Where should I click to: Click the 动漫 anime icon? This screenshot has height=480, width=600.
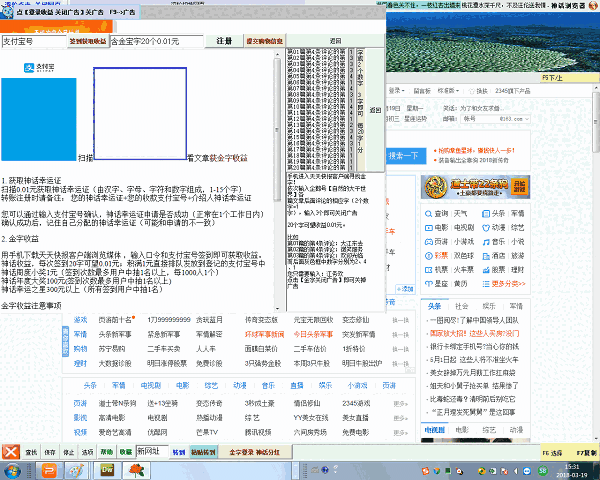click(486, 228)
